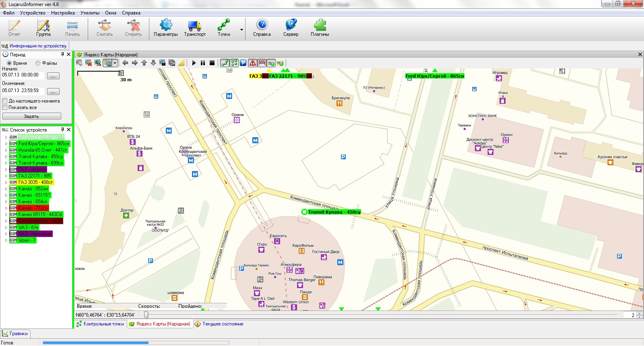Viewport: 644px width, 346px height.
Task: Open Точки toolbar dropdown arrow
Action: click(242, 29)
